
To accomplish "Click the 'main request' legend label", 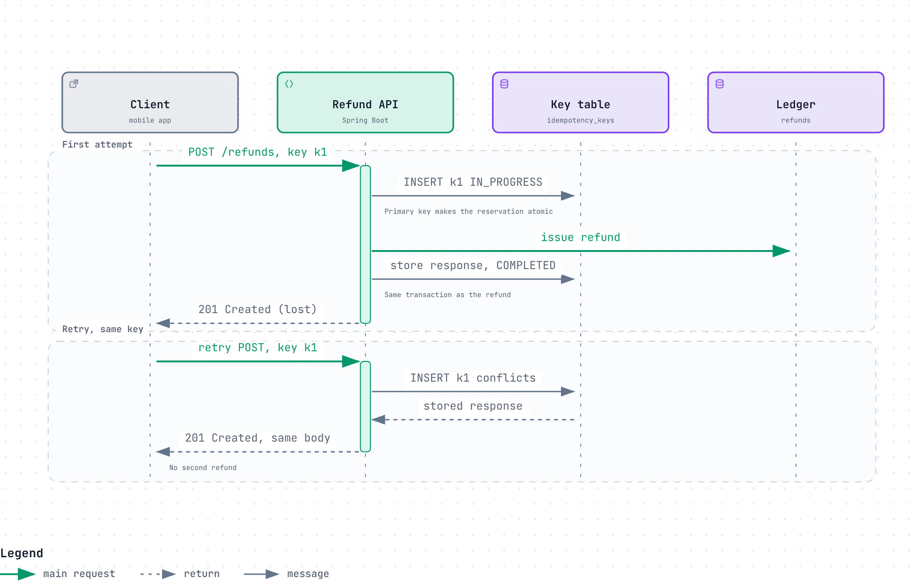I will point(79,574).
